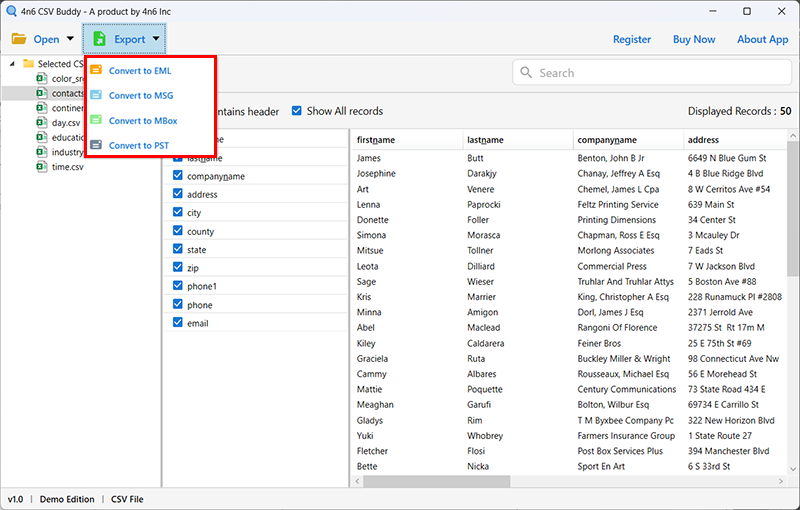
Task: Choose Convert to PST menu entry
Action: point(139,145)
